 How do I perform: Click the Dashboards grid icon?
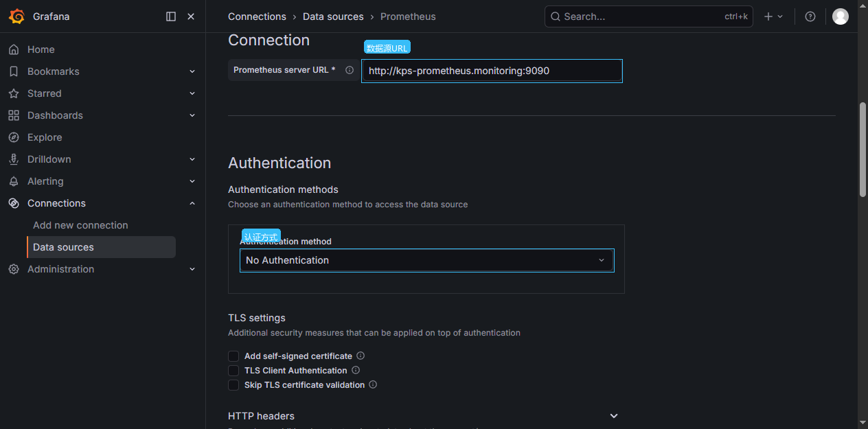14,115
